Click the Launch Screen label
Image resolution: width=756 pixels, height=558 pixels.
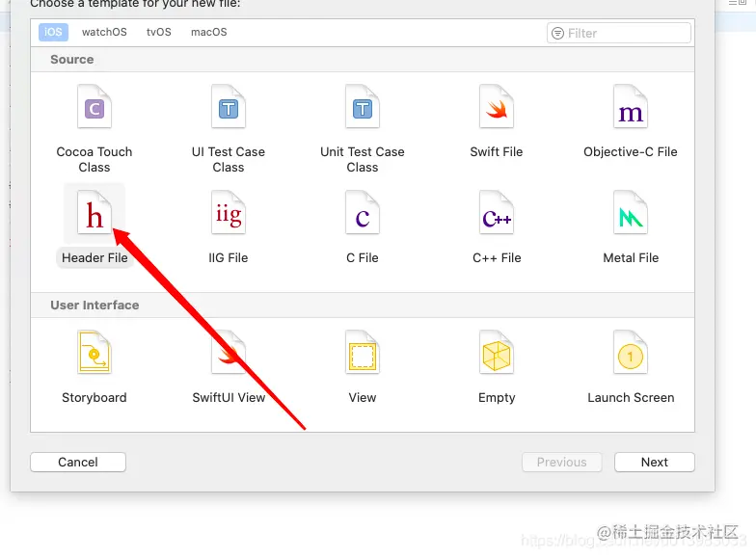coord(631,397)
